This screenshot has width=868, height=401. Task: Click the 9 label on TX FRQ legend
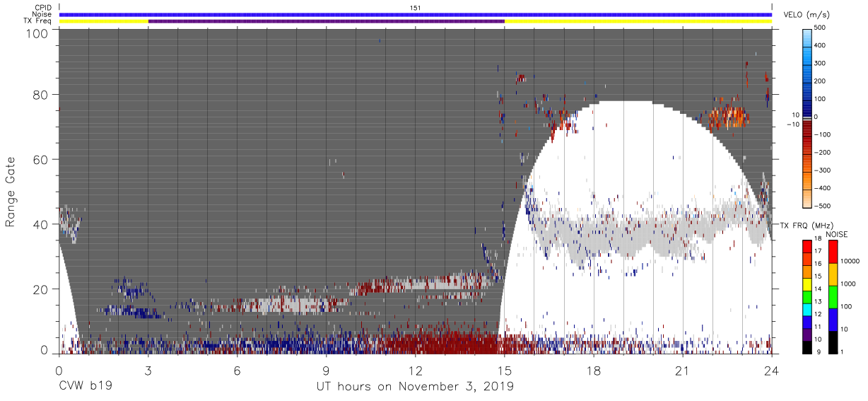pyautogui.click(x=817, y=351)
